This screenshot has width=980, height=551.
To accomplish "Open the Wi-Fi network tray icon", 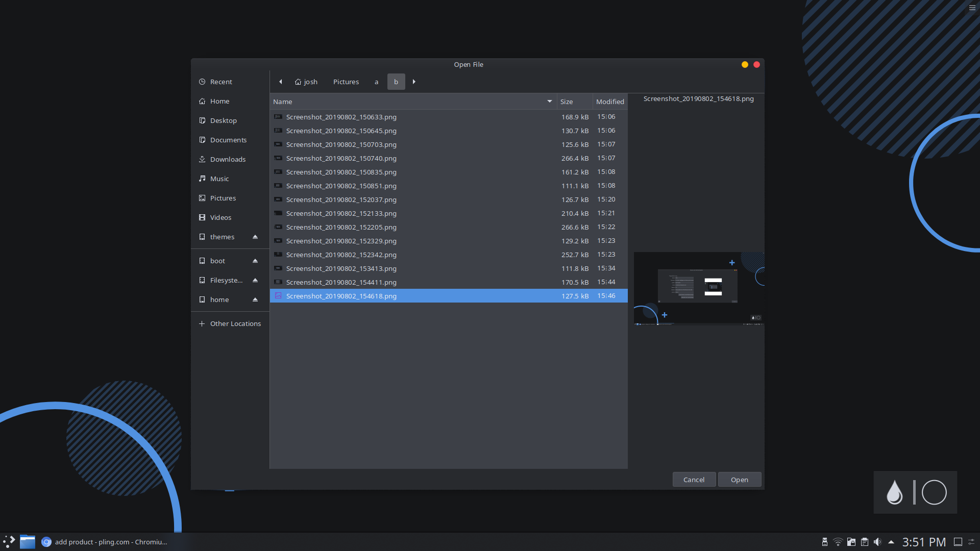I will 838,542.
